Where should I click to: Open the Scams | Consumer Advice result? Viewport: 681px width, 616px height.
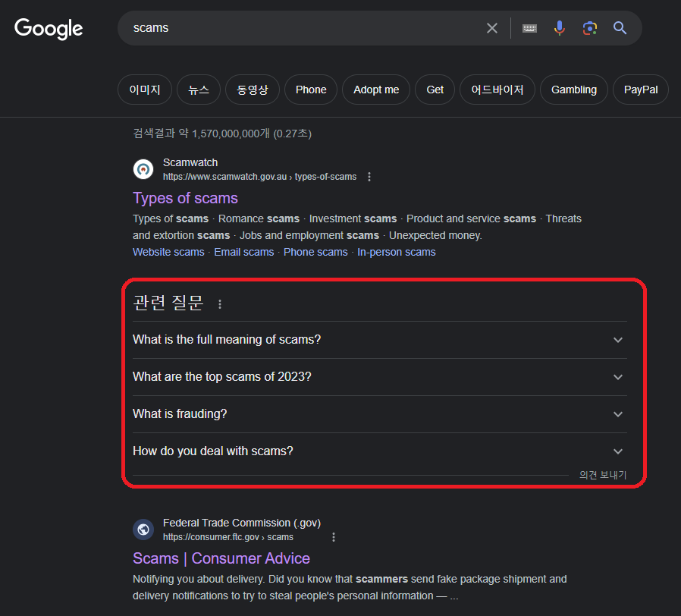pos(221,558)
